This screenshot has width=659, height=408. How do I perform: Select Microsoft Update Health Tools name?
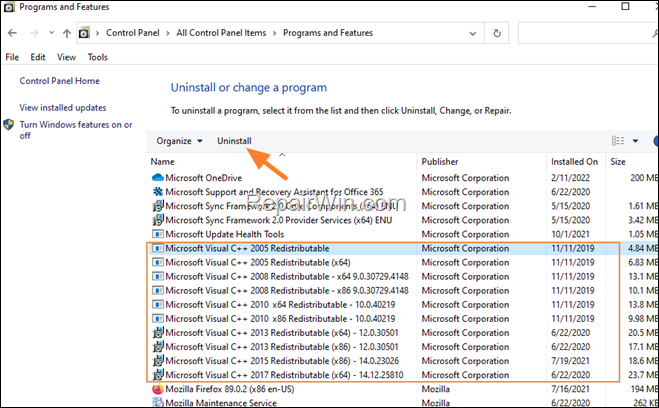tap(224, 234)
